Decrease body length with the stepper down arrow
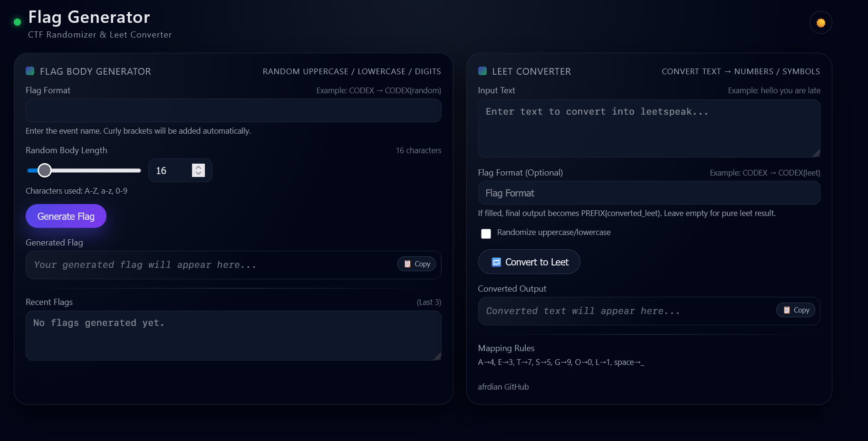868x441 pixels. [198, 174]
